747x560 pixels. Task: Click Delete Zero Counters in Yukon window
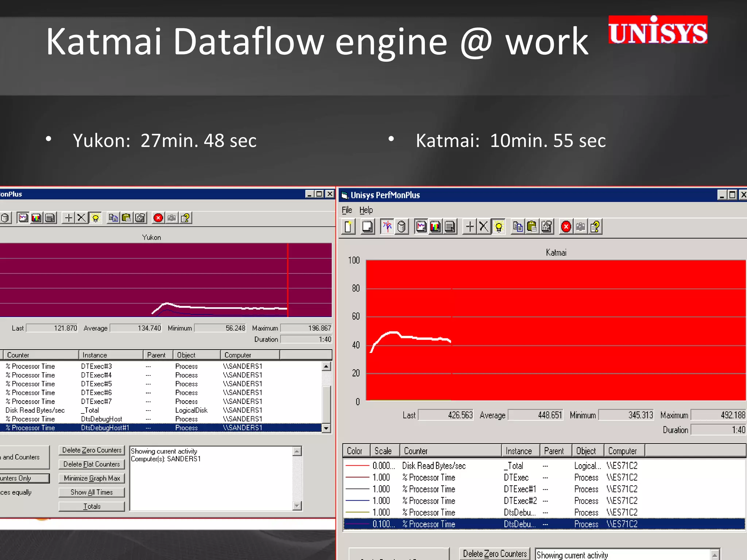pyautogui.click(x=92, y=450)
